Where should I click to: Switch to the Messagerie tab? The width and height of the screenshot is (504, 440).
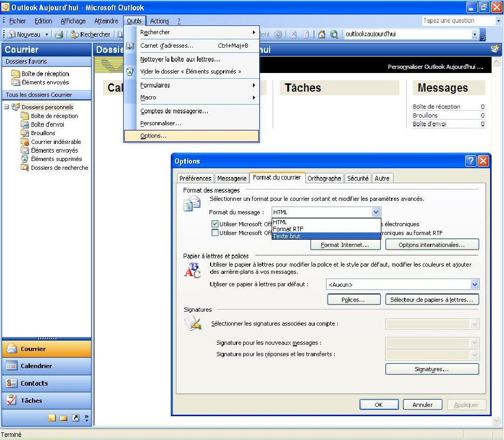point(232,178)
